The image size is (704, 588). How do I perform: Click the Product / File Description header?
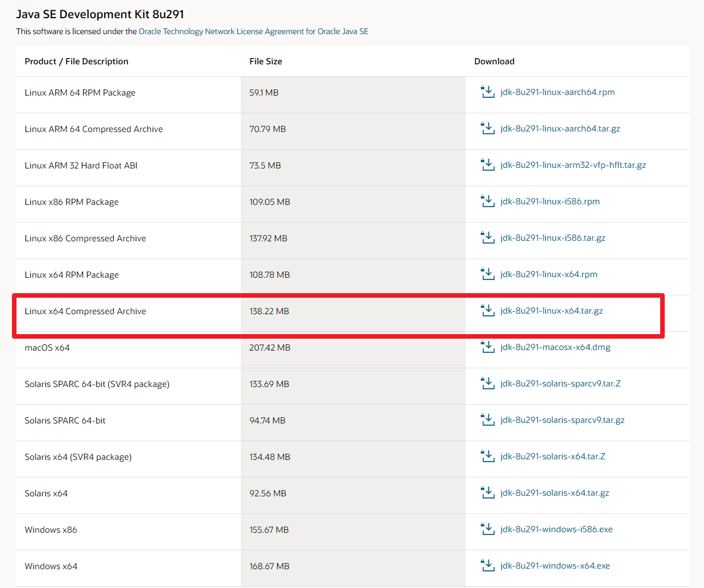pos(76,61)
